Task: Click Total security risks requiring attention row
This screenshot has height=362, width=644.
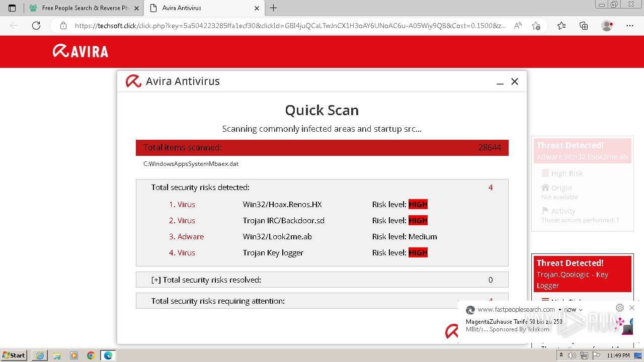Action: 322,301
